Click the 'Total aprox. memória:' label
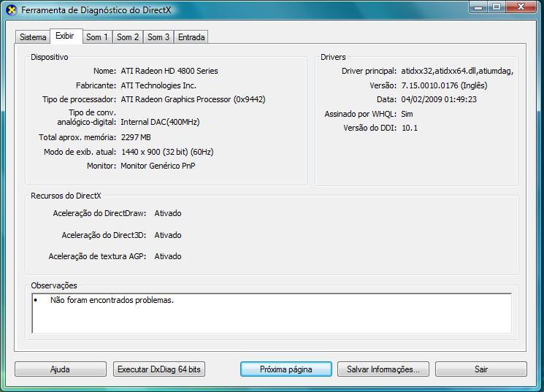 pyautogui.click(x=77, y=137)
